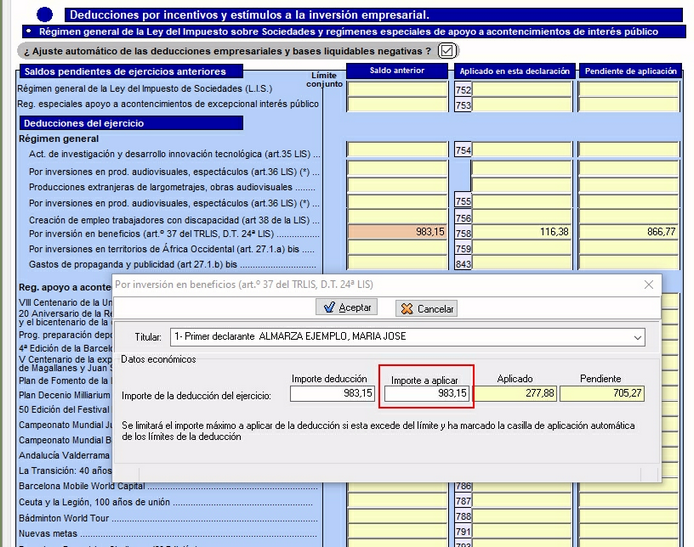Click Saldo anterior cell showing 983,15
This screenshot has width=694, height=547.
tap(397, 232)
